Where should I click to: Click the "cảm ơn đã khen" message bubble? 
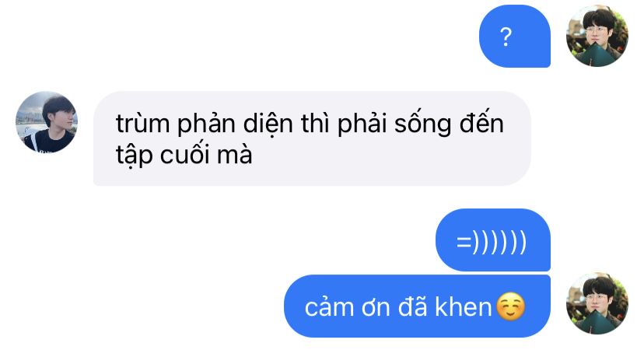[417, 306]
